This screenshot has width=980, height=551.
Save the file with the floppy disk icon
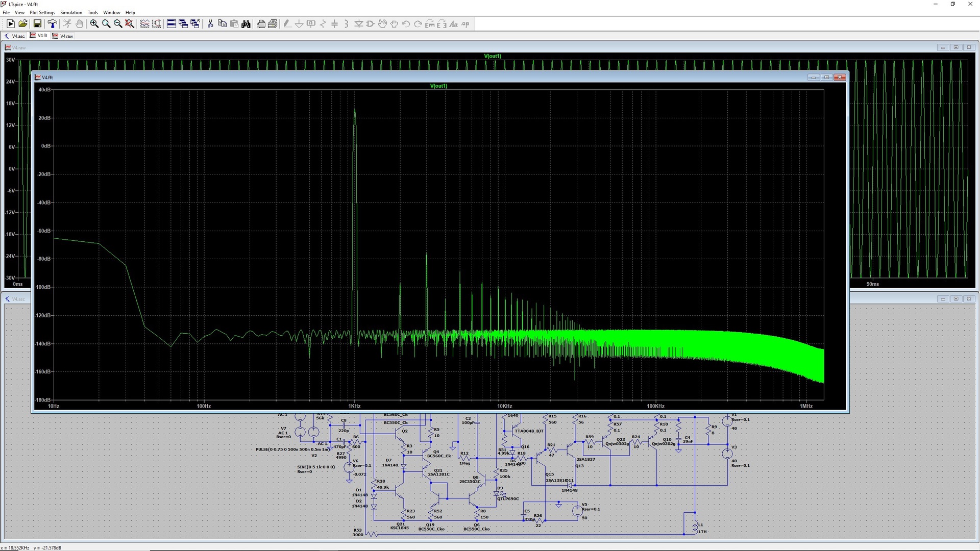pyautogui.click(x=37, y=24)
